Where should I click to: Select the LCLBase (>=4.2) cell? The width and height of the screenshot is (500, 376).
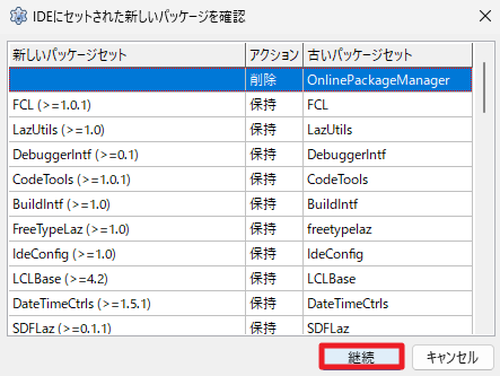tap(127, 279)
